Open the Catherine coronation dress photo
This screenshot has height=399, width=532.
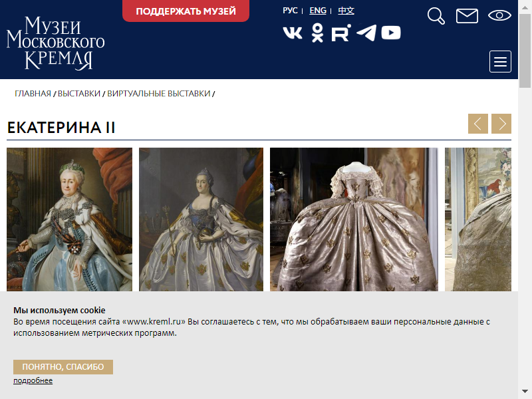coord(354,219)
